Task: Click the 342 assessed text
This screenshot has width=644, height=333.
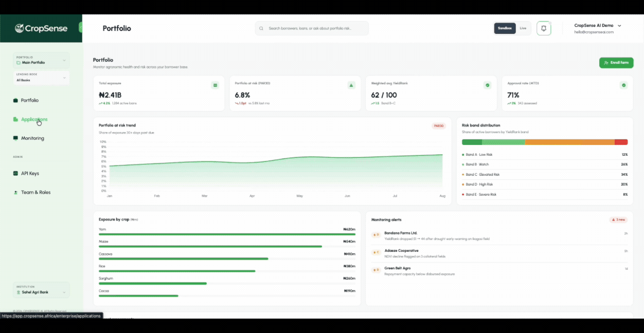Action: (528, 103)
